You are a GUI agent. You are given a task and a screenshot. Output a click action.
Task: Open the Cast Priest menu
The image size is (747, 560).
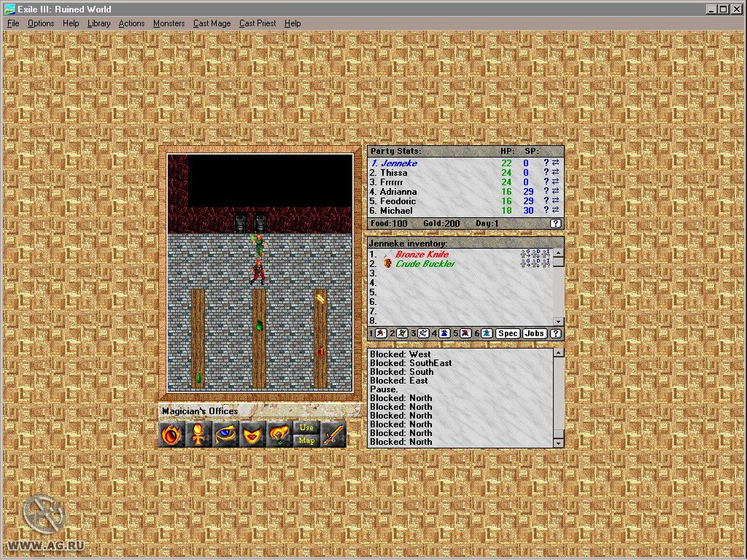258,23
